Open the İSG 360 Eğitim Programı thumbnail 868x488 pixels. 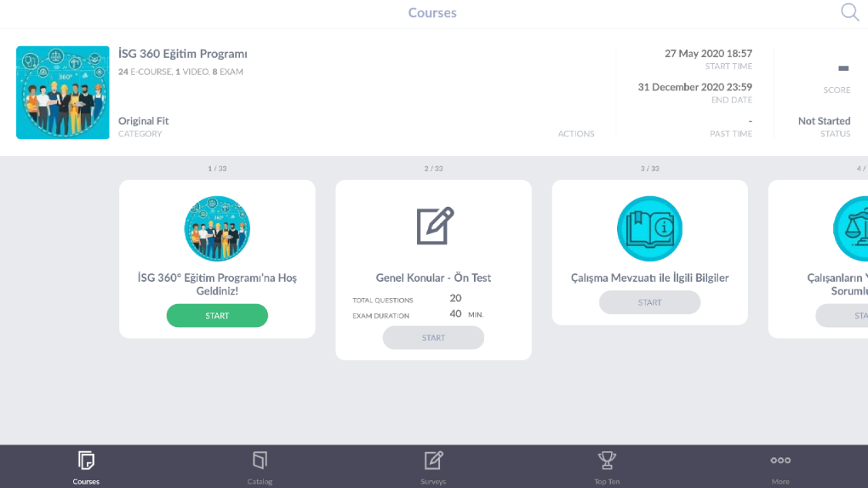(x=62, y=92)
